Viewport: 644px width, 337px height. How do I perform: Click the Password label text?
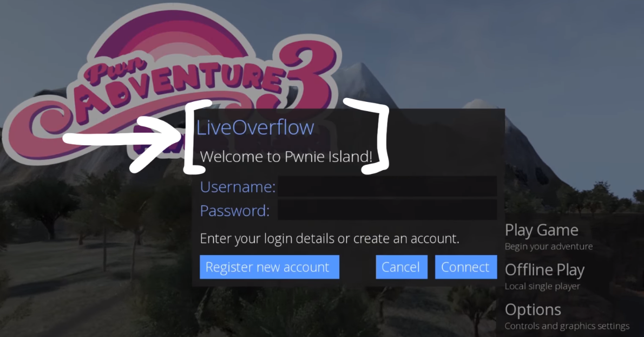coord(234,211)
